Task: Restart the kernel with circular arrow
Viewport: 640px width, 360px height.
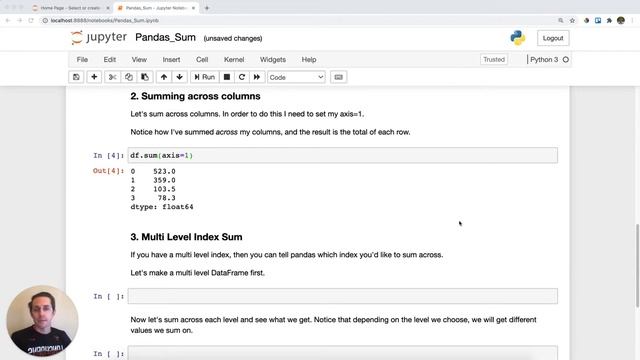Action: tap(242, 77)
